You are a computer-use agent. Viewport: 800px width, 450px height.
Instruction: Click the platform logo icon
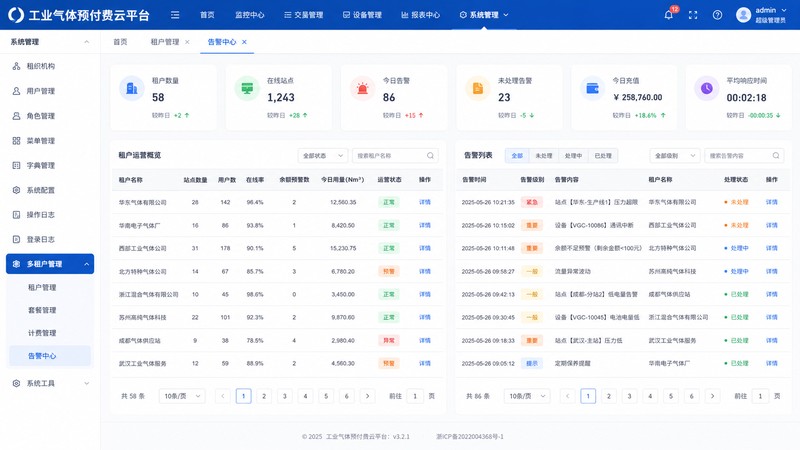(x=16, y=15)
